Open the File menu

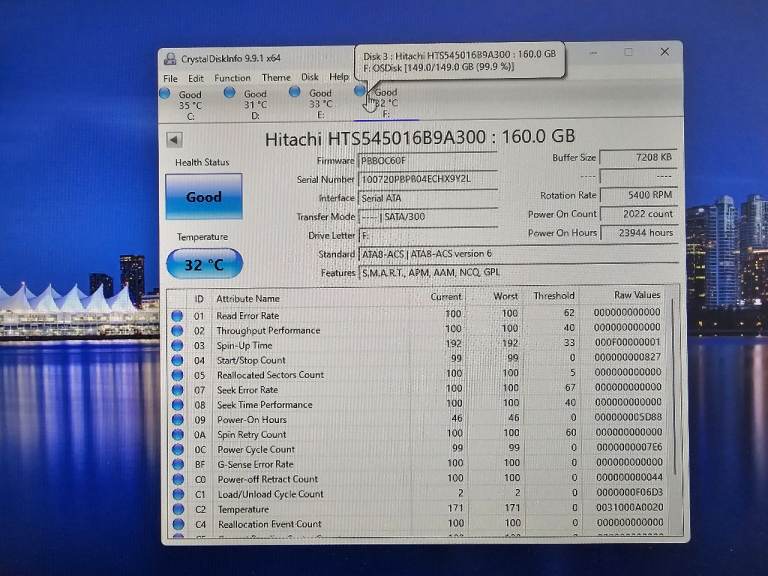click(170, 78)
